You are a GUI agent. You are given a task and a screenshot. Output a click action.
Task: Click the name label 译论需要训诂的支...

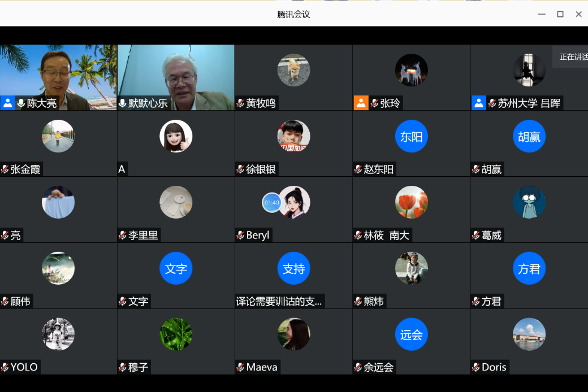coord(279,302)
